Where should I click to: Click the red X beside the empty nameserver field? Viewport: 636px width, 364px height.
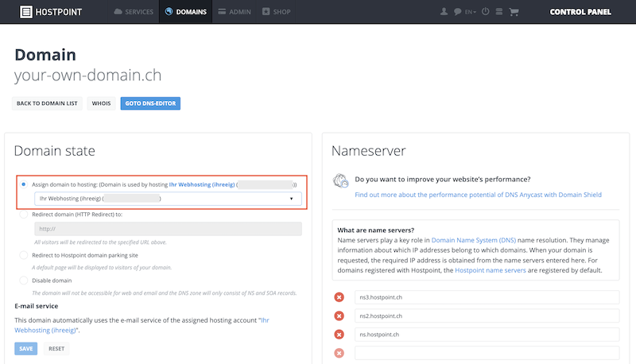(339, 353)
